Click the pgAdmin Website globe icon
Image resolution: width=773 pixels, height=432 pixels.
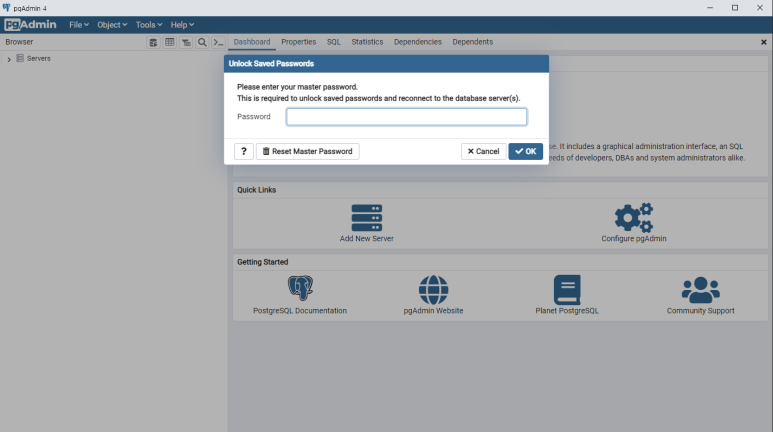(433, 290)
